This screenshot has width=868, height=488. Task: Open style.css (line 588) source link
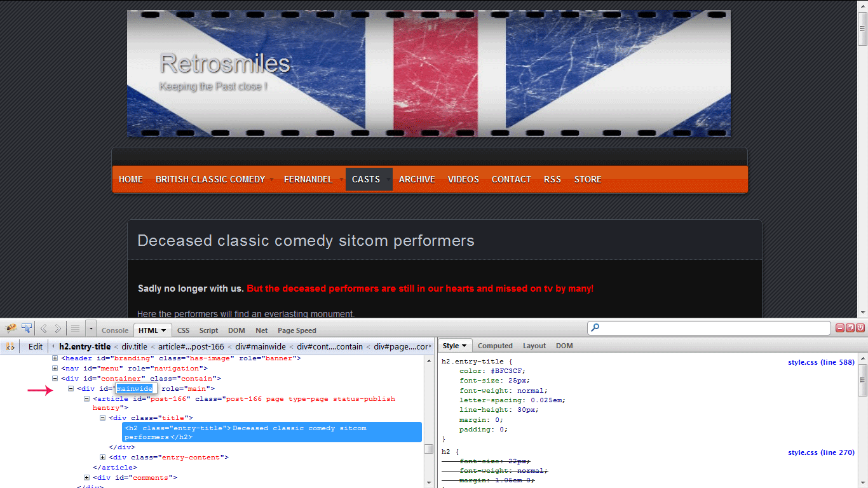tap(821, 362)
